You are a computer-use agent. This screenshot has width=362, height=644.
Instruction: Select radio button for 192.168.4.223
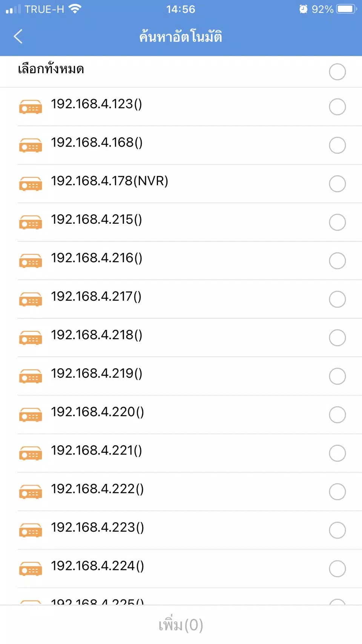337,530
